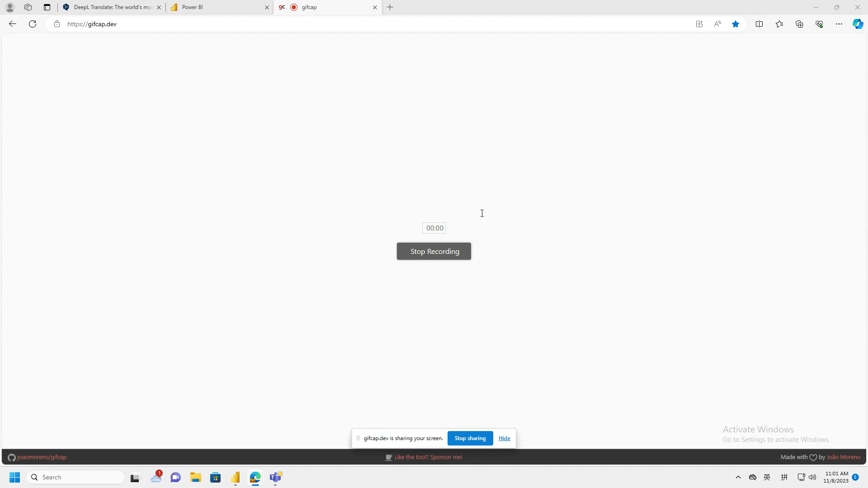Screen dimensions: 868x488
Task: Hide the screen sharing notification
Action: 505,438
